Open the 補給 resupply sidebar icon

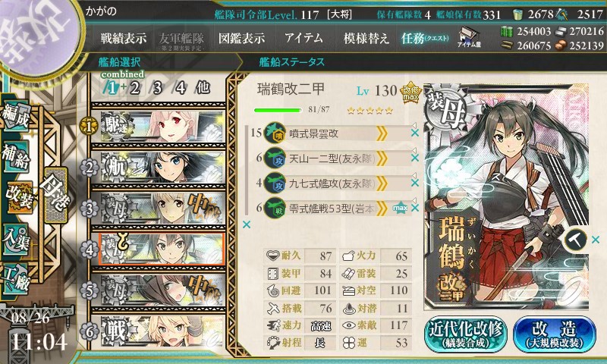(15, 157)
